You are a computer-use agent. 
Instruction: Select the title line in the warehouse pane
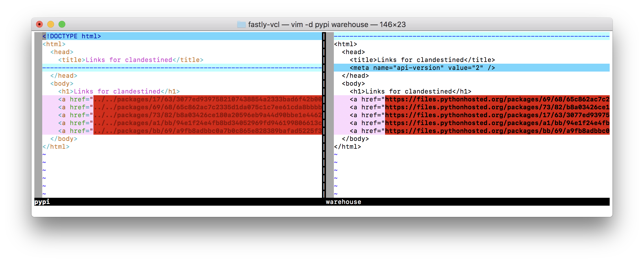pos(422,60)
